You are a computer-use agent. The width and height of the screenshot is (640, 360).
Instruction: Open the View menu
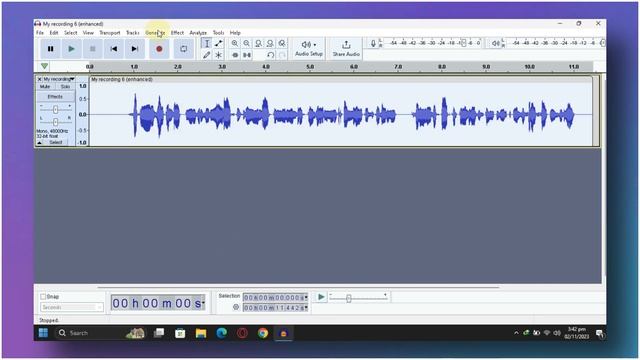coord(88,33)
